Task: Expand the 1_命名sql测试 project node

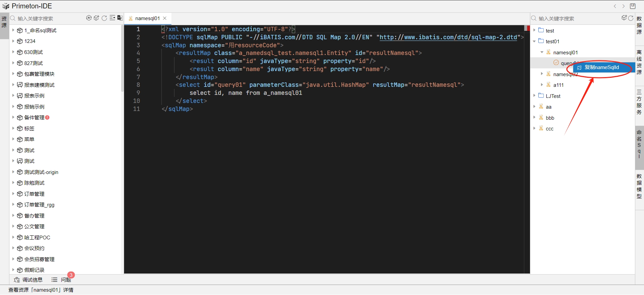Action: [x=13, y=30]
